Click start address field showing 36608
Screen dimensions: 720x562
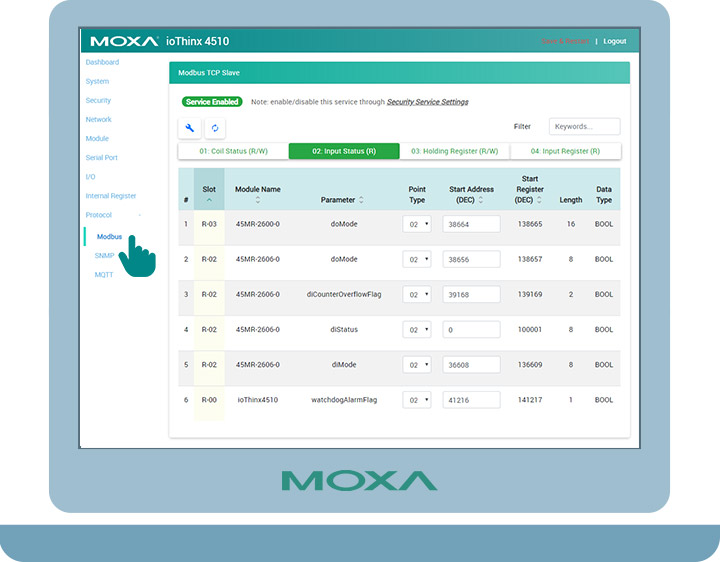pyautogui.click(x=472, y=365)
